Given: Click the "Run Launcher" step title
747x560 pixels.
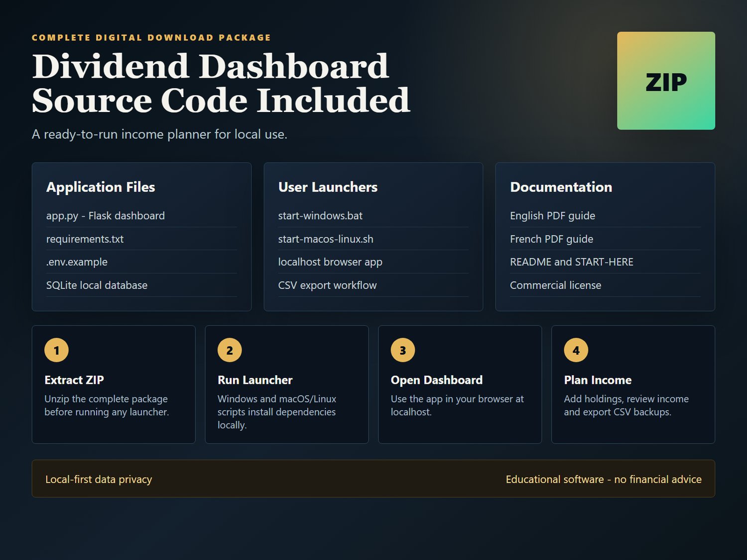Looking at the screenshot, I should coord(255,380).
